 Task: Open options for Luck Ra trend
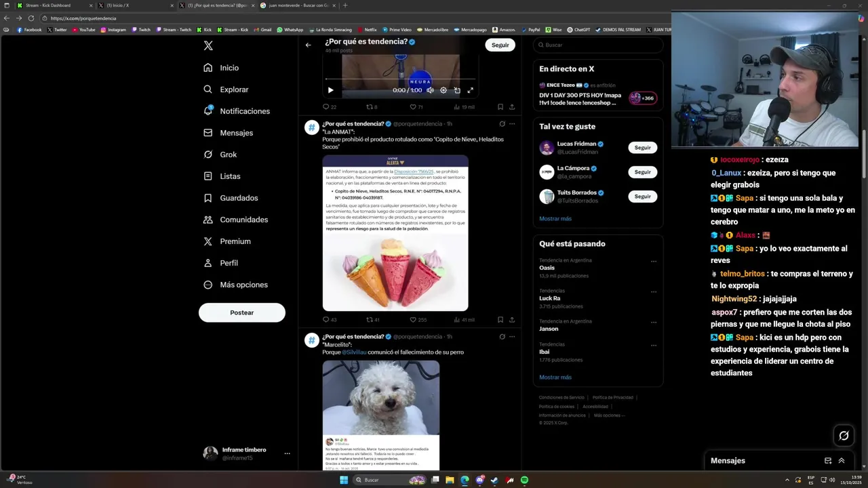pyautogui.click(x=654, y=292)
